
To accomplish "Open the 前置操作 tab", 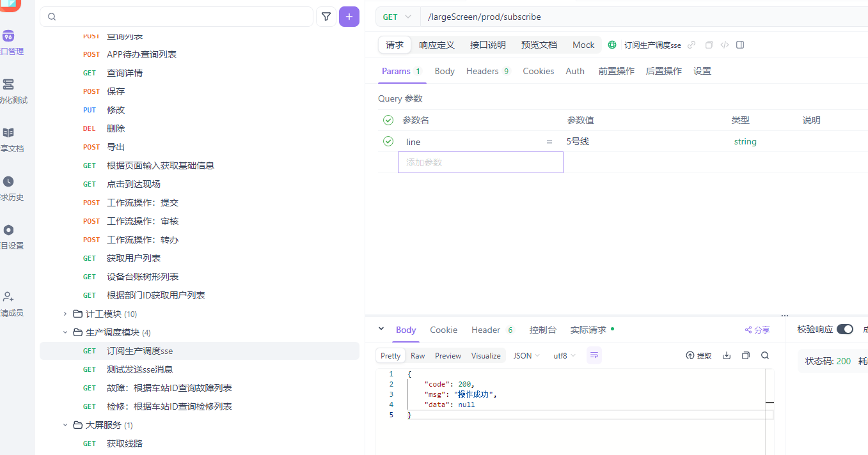I will pyautogui.click(x=617, y=71).
